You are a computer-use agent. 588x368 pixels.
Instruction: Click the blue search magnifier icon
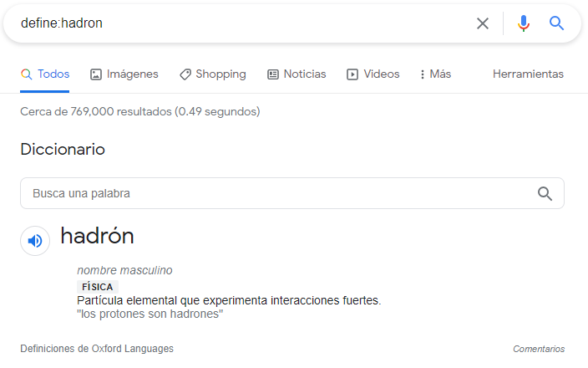[556, 23]
